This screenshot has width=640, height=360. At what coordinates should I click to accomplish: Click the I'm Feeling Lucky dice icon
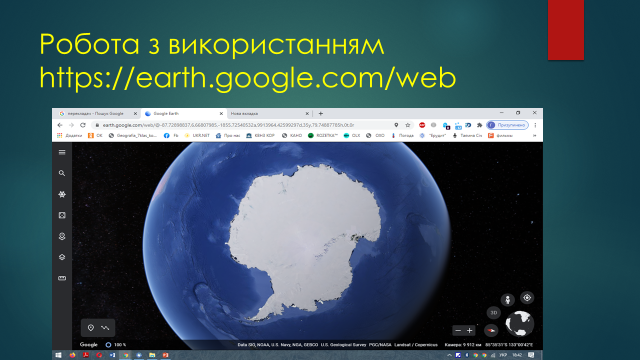point(62,215)
